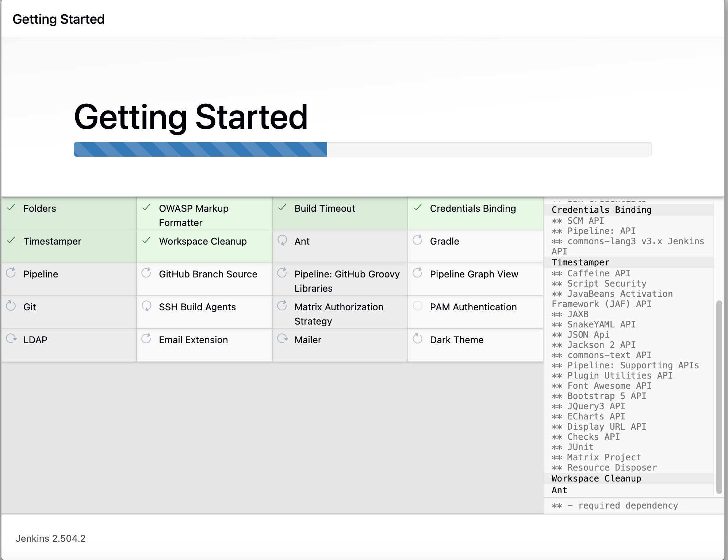This screenshot has width=728, height=560.
Task: Click the Ant label in the plugin grid
Action: point(302,241)
